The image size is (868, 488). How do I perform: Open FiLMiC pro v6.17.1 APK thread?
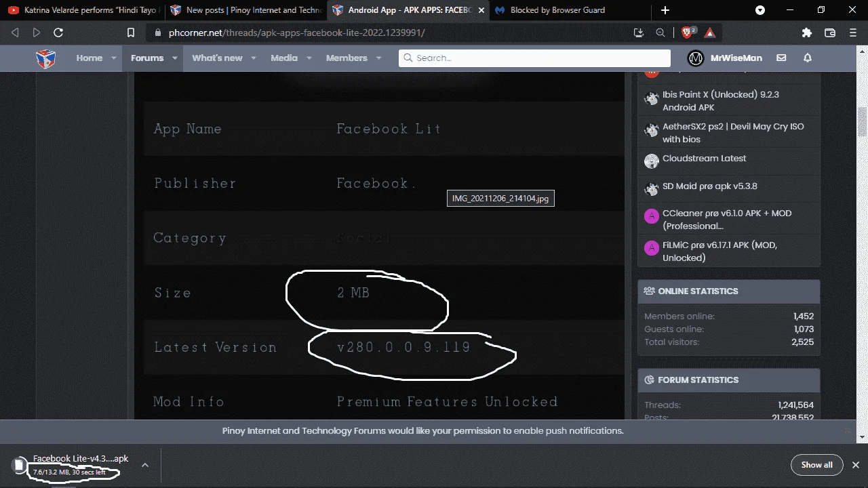(x=719, y=251)
